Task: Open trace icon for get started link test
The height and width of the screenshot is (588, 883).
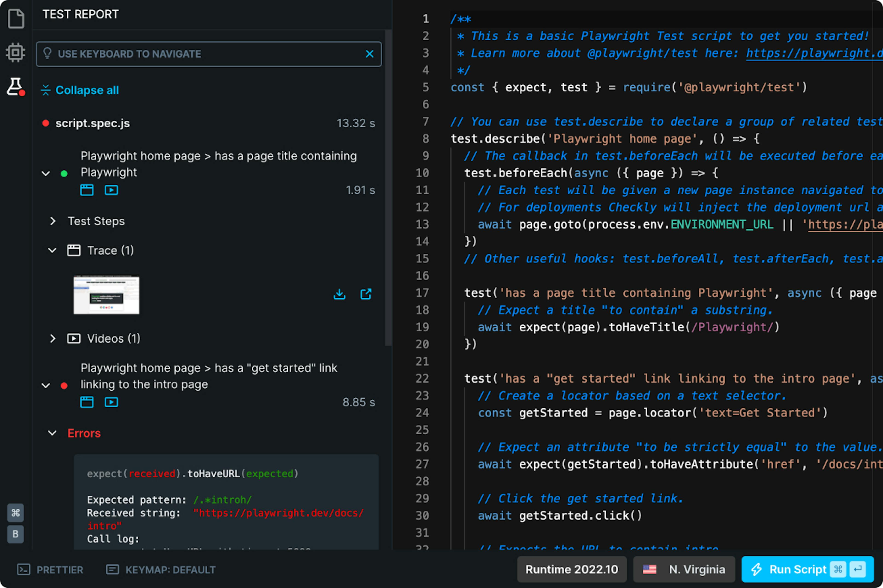Action: click(87, 402)
